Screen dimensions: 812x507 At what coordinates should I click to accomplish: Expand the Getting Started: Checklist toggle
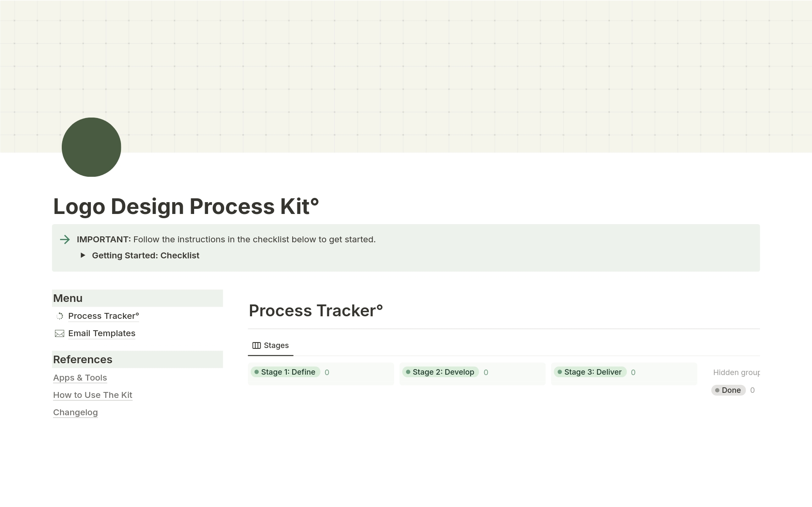[x=83, y=255]
